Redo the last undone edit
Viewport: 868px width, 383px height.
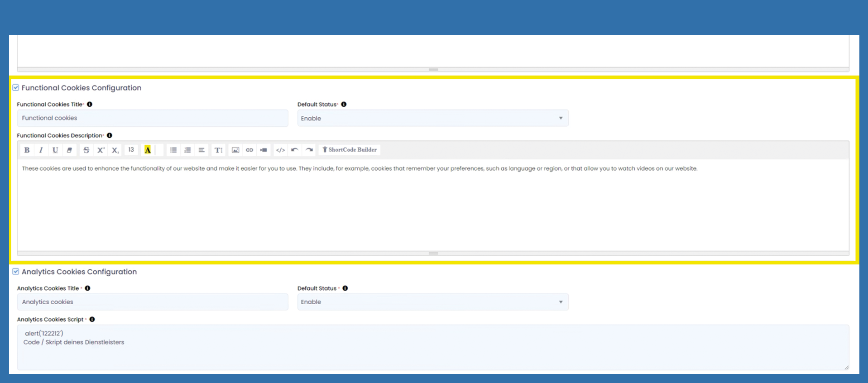coord(309,150)
